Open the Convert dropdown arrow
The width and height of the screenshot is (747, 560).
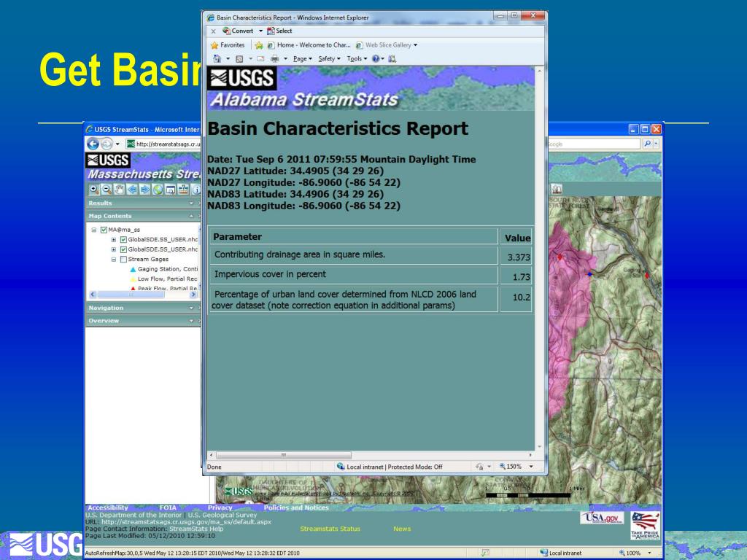[260, 31]
